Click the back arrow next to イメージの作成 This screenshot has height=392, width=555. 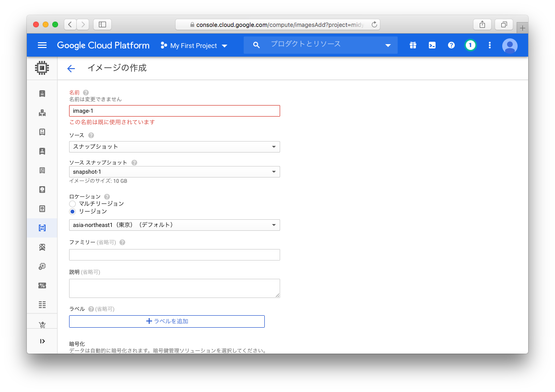tap(71, 69)
